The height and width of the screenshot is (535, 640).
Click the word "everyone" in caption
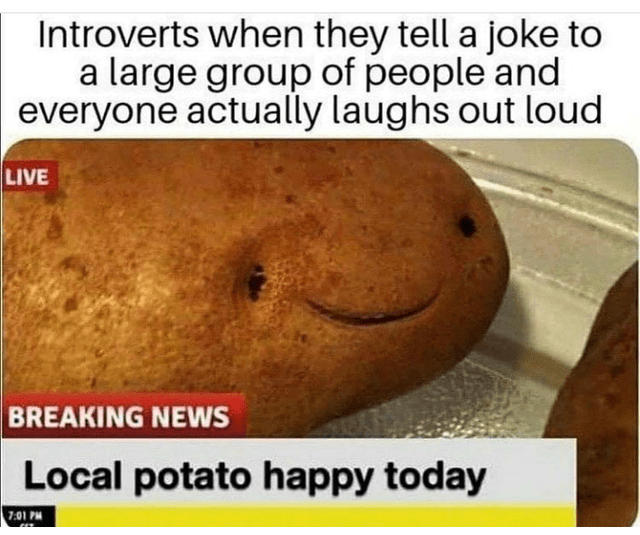98,113
